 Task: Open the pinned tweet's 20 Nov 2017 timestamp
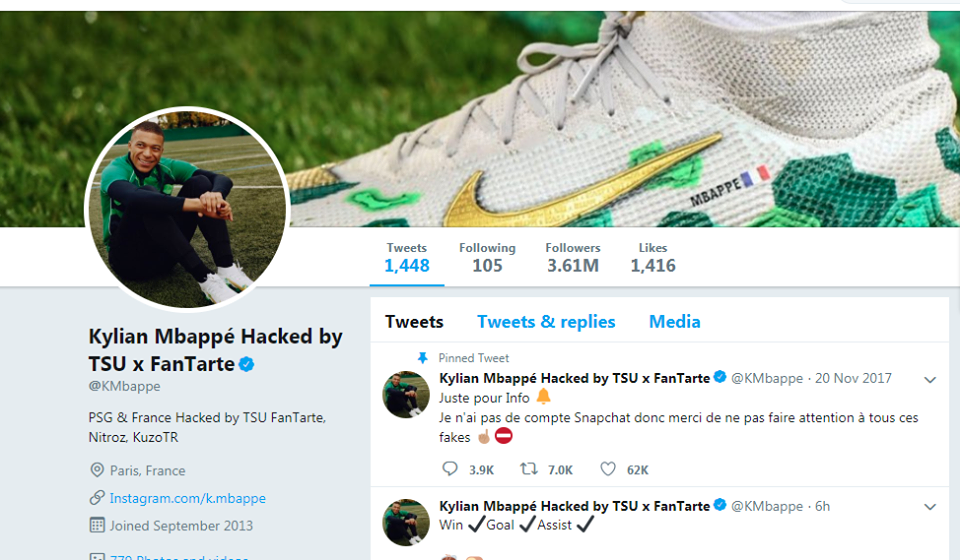tap(853, 379)
